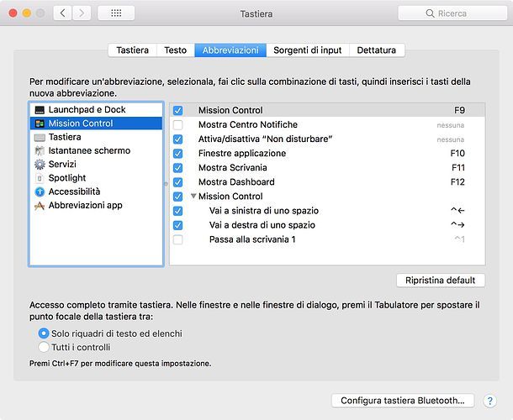The height and width of the screenshot is (420, 513).
Task: Click the Abbreviazioni app icon
Action: [40, 206]
